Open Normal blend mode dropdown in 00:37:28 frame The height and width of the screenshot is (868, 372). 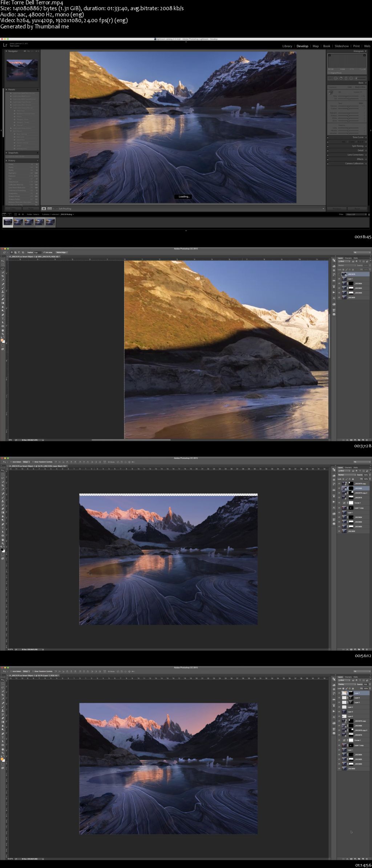coord(347,265)
